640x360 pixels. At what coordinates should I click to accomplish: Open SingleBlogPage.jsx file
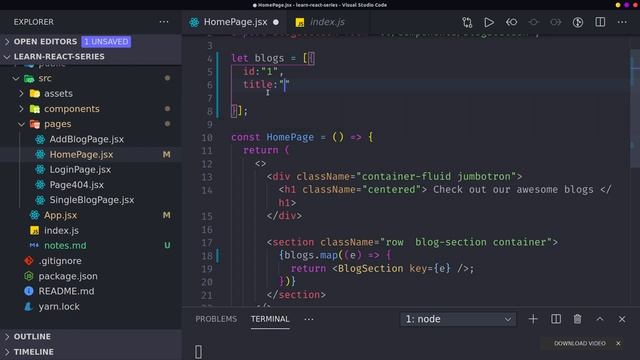coord(91,200)
